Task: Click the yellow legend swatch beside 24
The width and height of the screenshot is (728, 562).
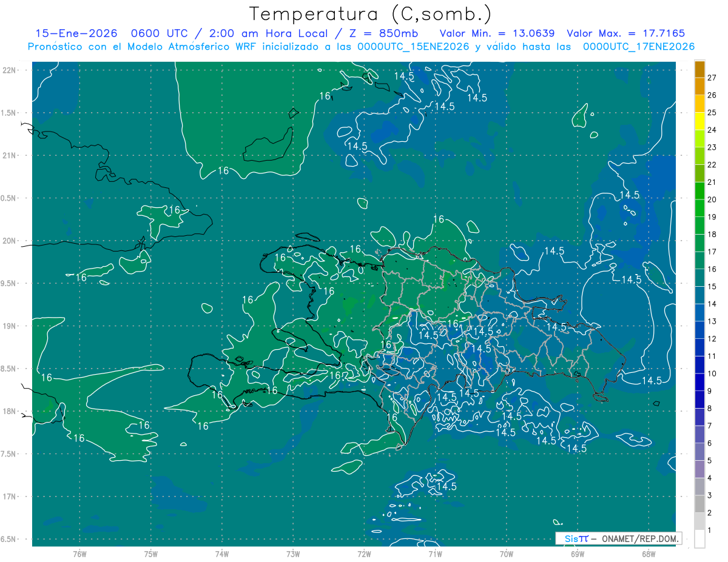Action: [x=700, y=121]
